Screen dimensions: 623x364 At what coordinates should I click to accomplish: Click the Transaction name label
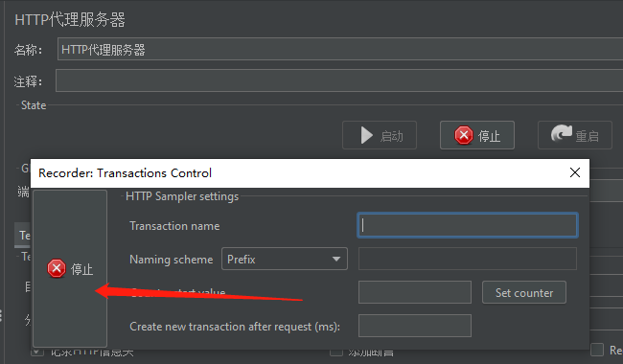point(174,226)
